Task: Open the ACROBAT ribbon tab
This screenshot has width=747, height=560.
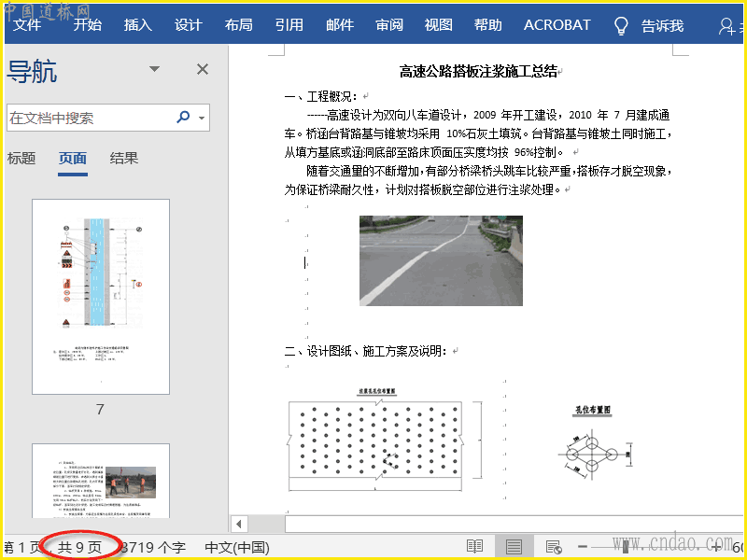Action: tap(557, 25)
